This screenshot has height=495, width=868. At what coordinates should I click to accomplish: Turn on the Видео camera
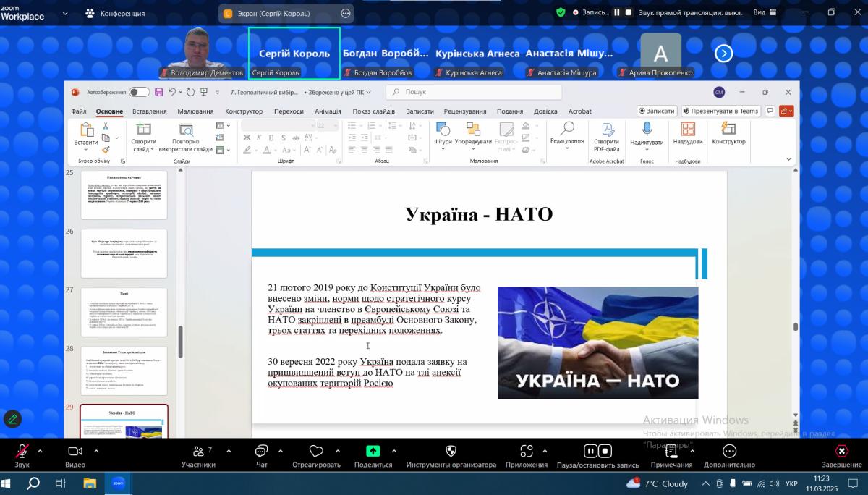[x=75, y=452]
